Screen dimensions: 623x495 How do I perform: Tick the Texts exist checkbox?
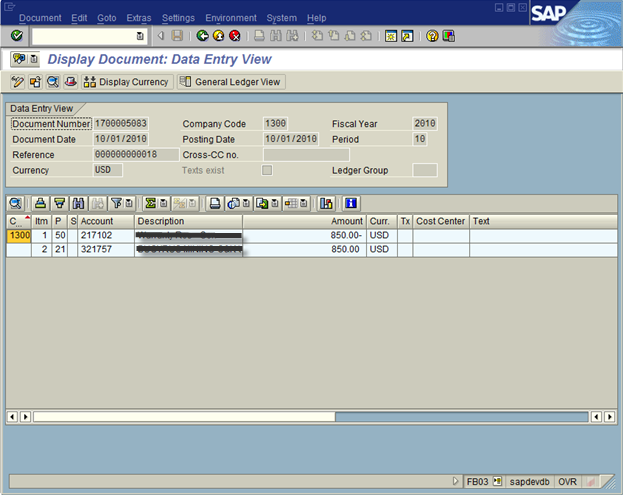click(267, 170)
